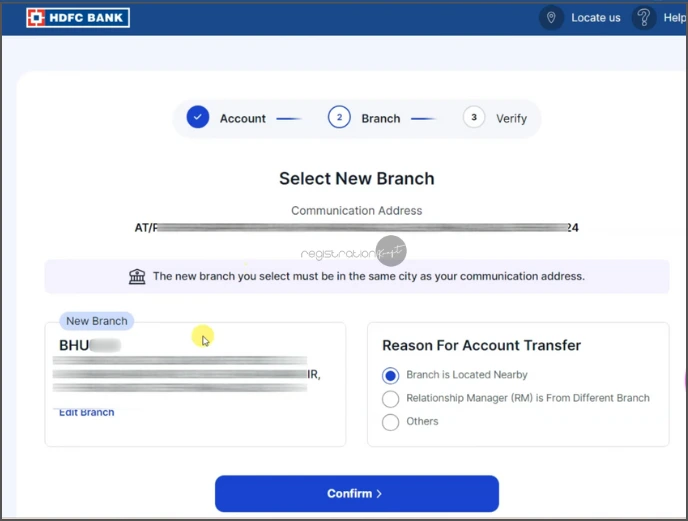This screenshot has width=688, height=521.
Task: Click the bank building info icon
Action: (137, 277)
